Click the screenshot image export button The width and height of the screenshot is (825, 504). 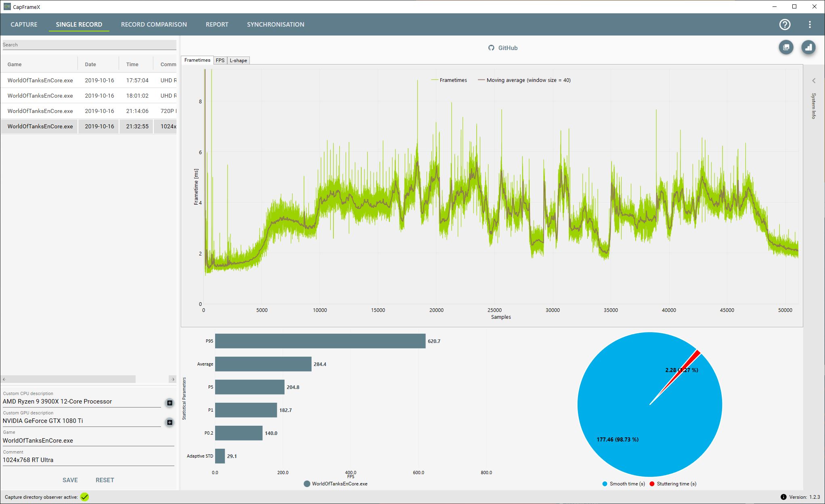click(786, 47)
